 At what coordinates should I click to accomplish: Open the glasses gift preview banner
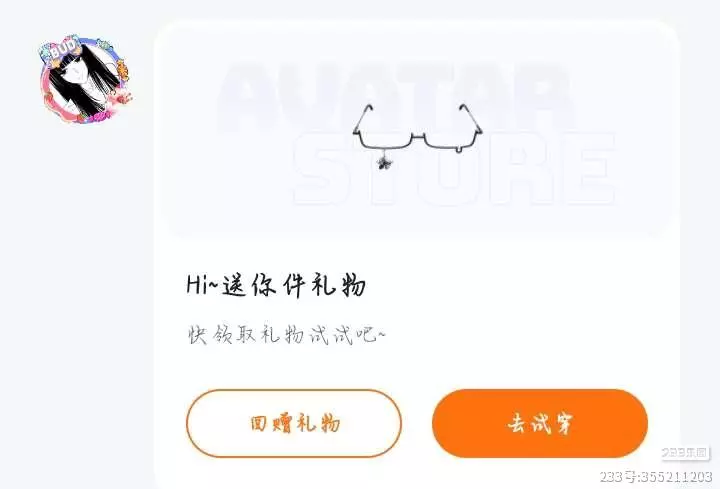[417, 131]
